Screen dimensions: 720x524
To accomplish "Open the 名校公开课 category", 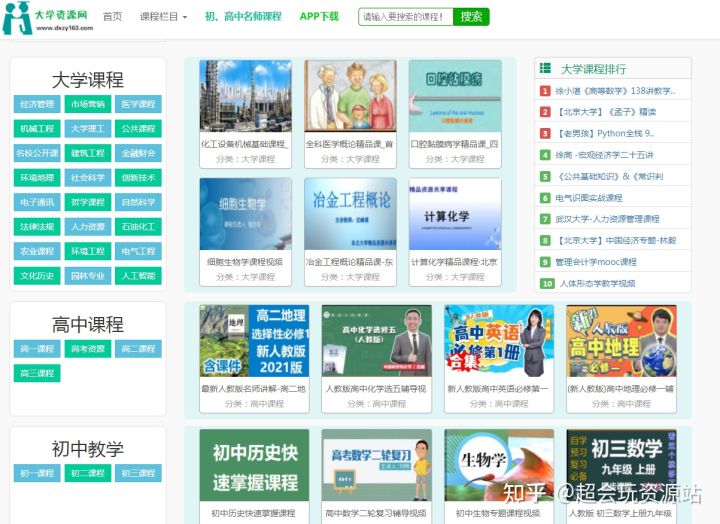I will pos(37,153).
